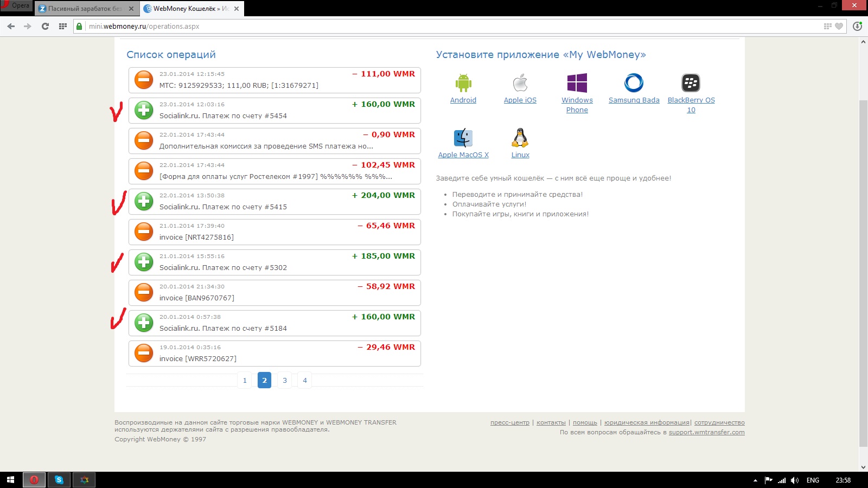Open the Linux penguin icon
Screen dimensions: 868x488
click(x=520, y=138)
